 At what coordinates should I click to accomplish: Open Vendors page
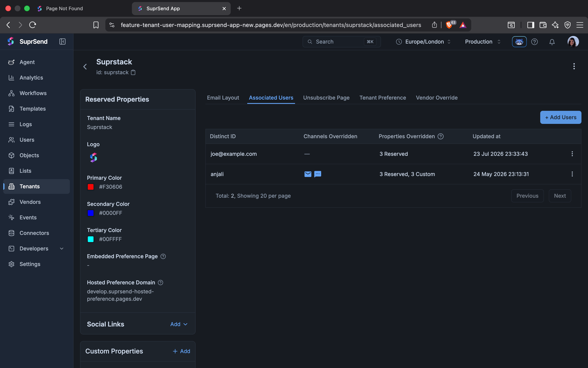click(37, 202)
